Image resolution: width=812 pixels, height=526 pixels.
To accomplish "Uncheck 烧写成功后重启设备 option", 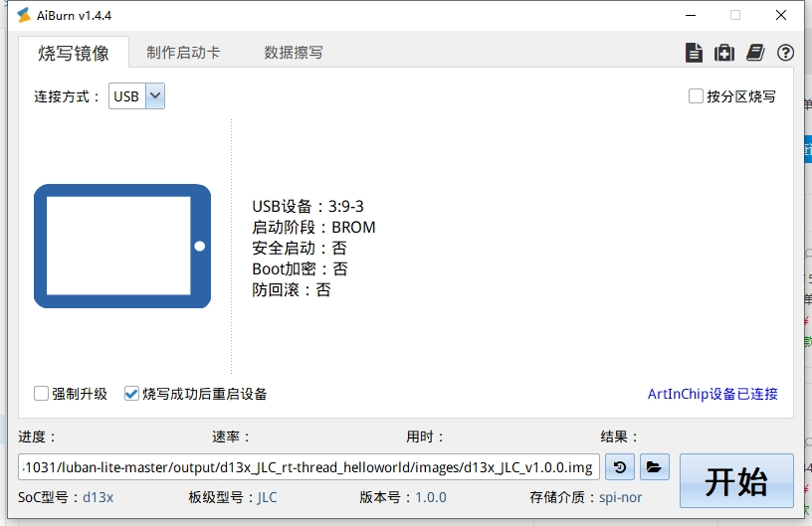I will (131, 394).
